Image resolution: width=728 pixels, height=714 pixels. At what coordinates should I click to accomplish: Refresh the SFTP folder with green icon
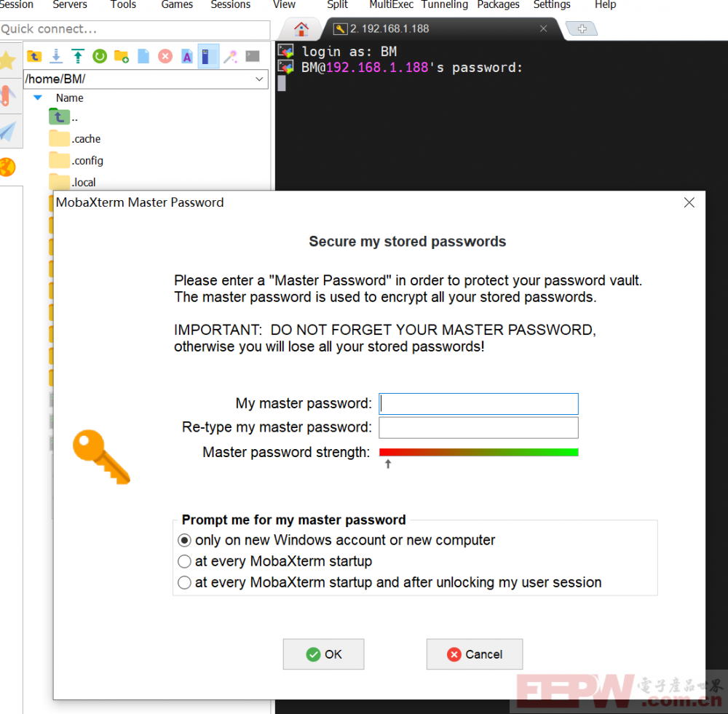[100, 57]
